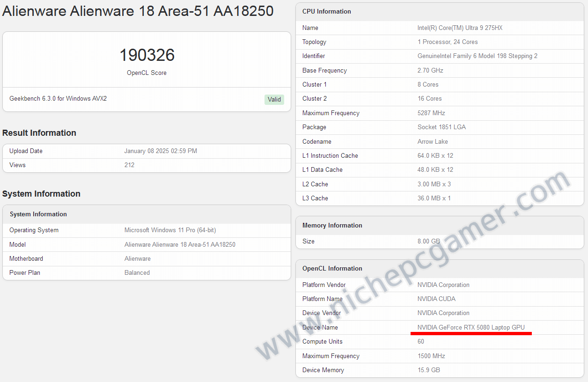The height and width of the screenshot is (382, 588).
Task: Select the Memory Size value 8.00 GB
Action: [x=428, y=242]
